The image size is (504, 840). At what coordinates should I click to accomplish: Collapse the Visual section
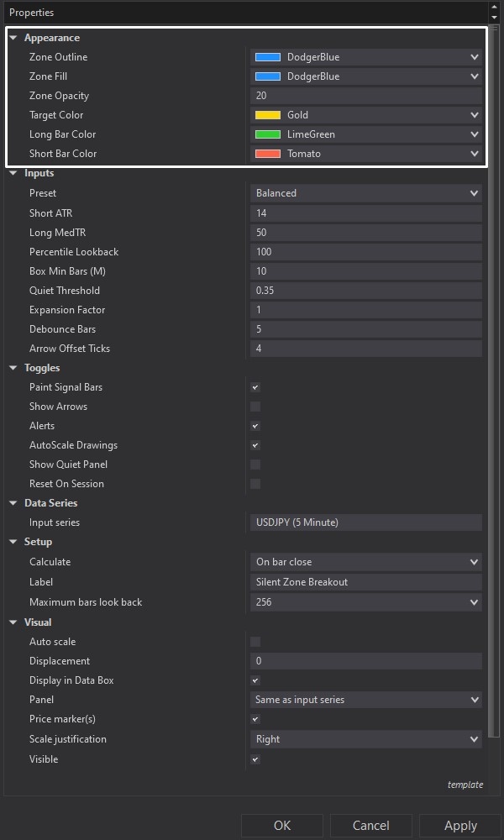coord(13,622)
